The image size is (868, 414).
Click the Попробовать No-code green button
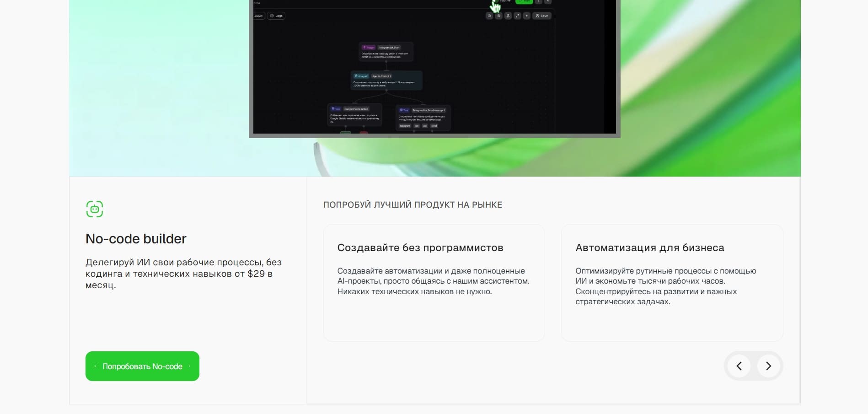[x=142, y=366]
